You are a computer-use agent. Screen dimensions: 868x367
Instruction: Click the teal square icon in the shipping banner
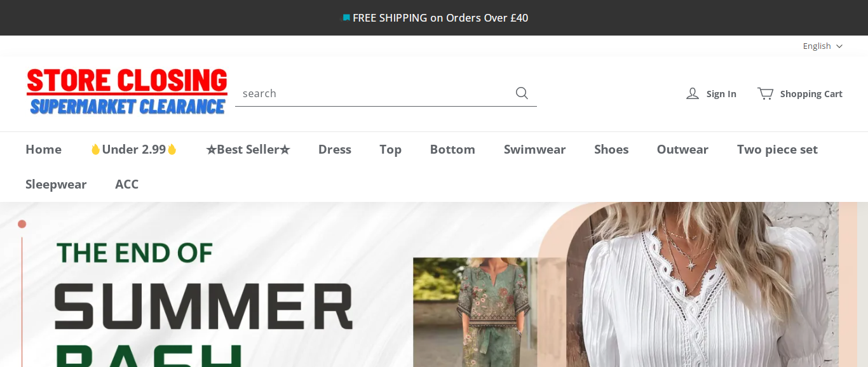[346, 18]
